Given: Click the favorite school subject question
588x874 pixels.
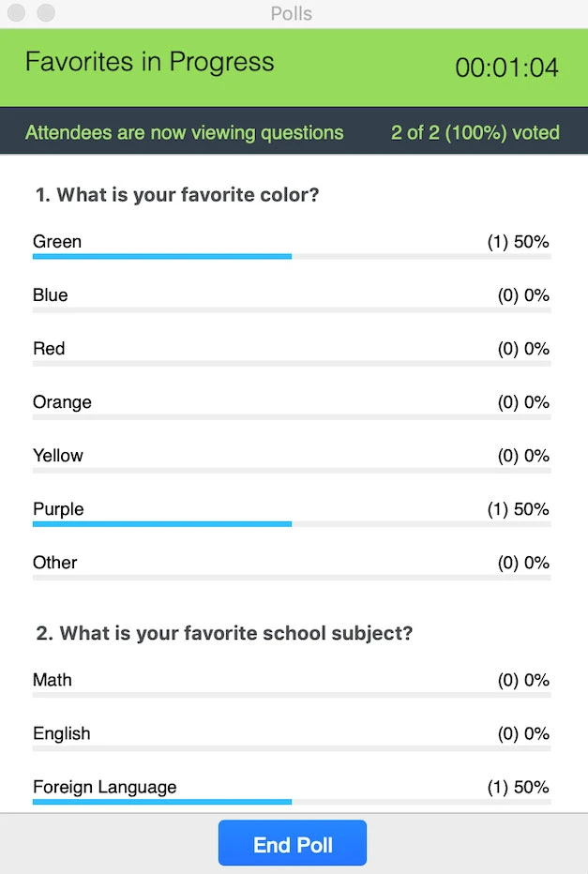Looking at the screenshot, I should [x=224, y=633].
